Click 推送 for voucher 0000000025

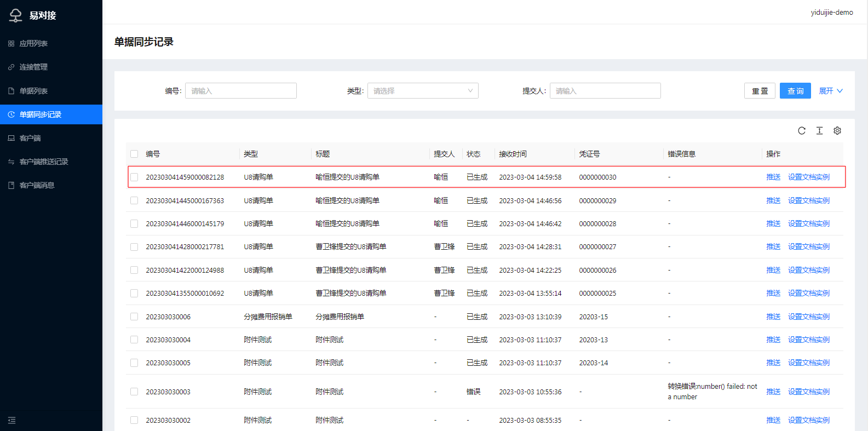tap(773, 293)
